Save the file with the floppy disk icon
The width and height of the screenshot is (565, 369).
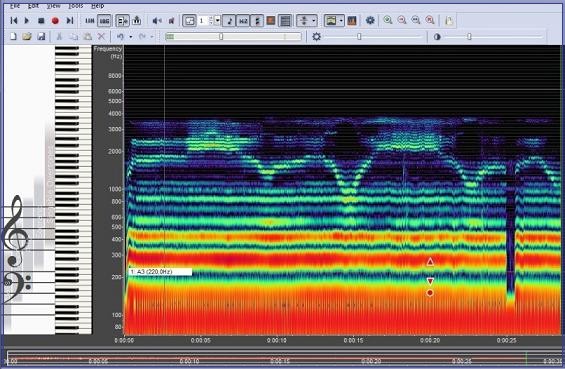[41, 36]
